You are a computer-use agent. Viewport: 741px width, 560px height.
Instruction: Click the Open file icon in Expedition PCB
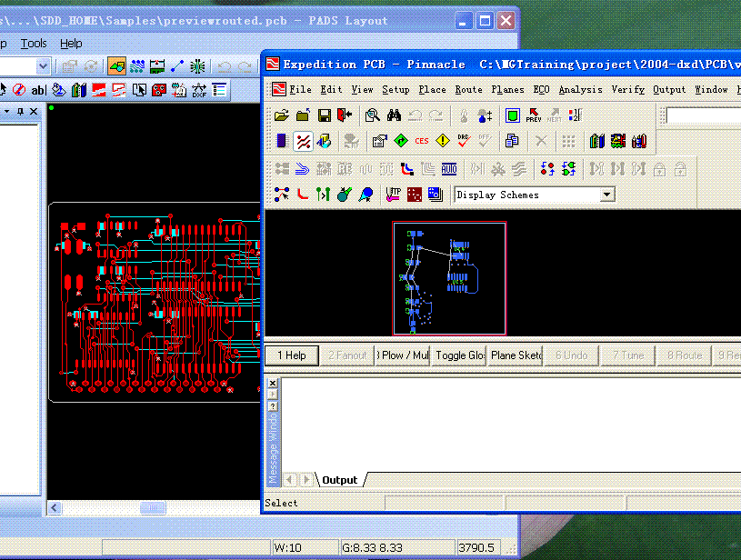[x=282, y=115]
